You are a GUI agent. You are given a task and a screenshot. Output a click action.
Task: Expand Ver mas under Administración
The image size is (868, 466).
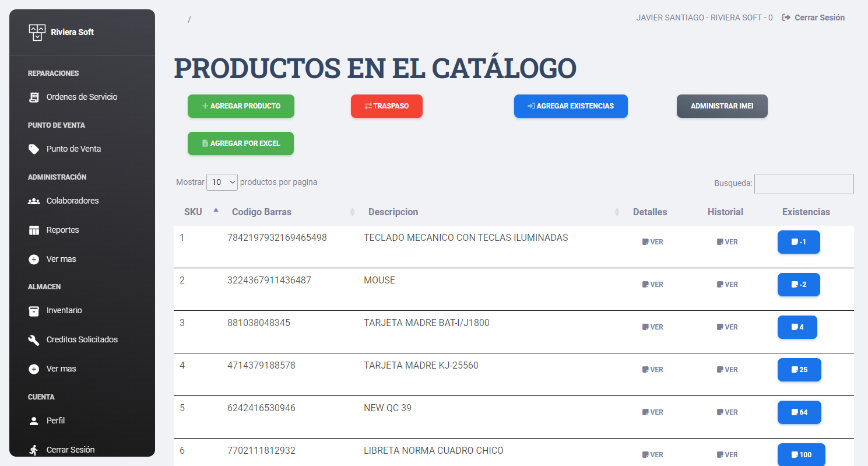61,259
